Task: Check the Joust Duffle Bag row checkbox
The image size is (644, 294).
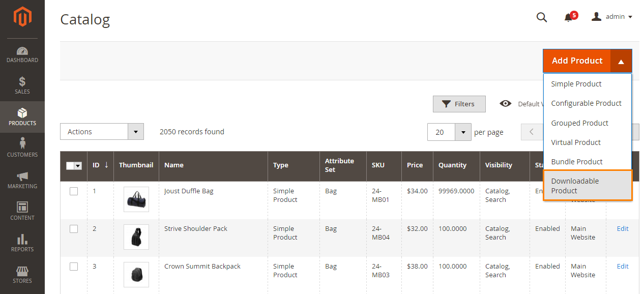Action: pyautogui.click(x=74, y=191)
